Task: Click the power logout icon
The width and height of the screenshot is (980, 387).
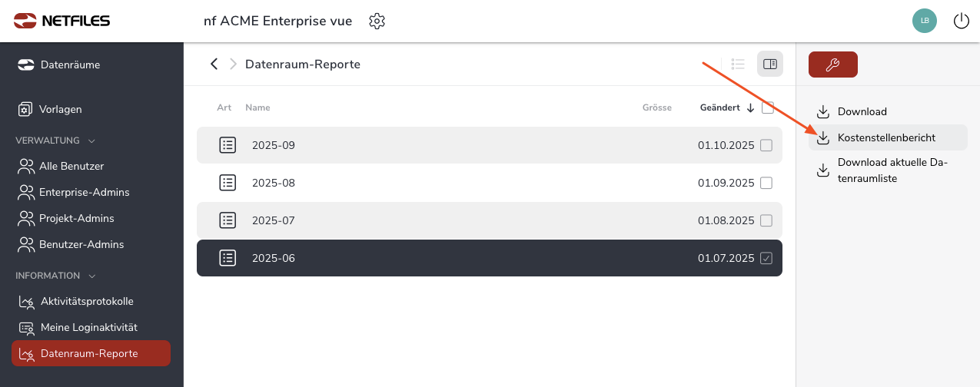Action: 961,21
